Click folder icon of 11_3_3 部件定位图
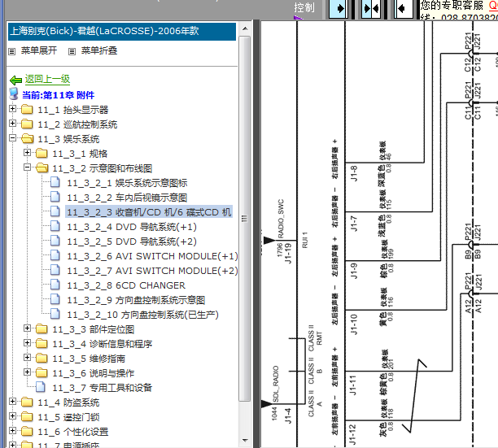Viewport: 498px width, 448px height. click(x=41, y=329)
